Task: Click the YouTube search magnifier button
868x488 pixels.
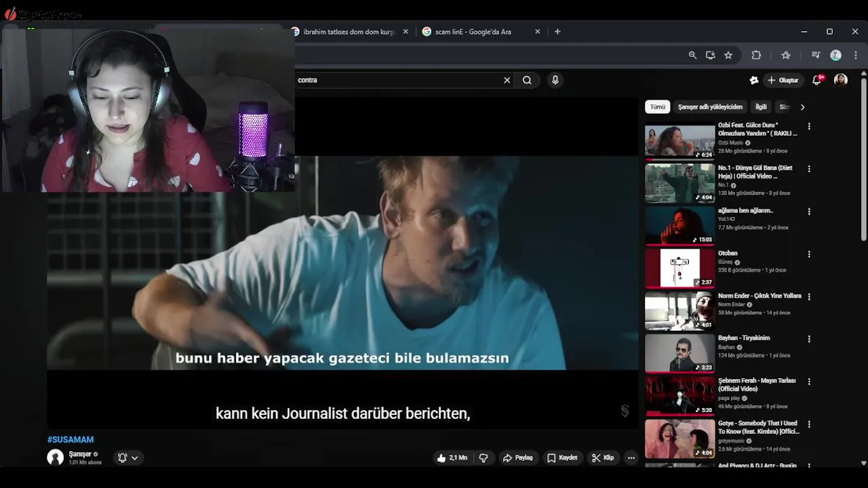Action: (x=527, y=80)
